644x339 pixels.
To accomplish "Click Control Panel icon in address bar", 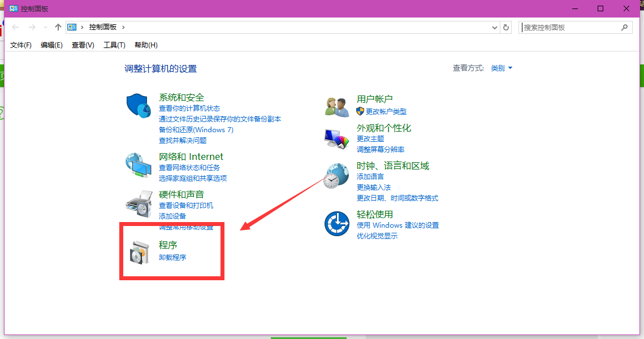I will (72, 27).
